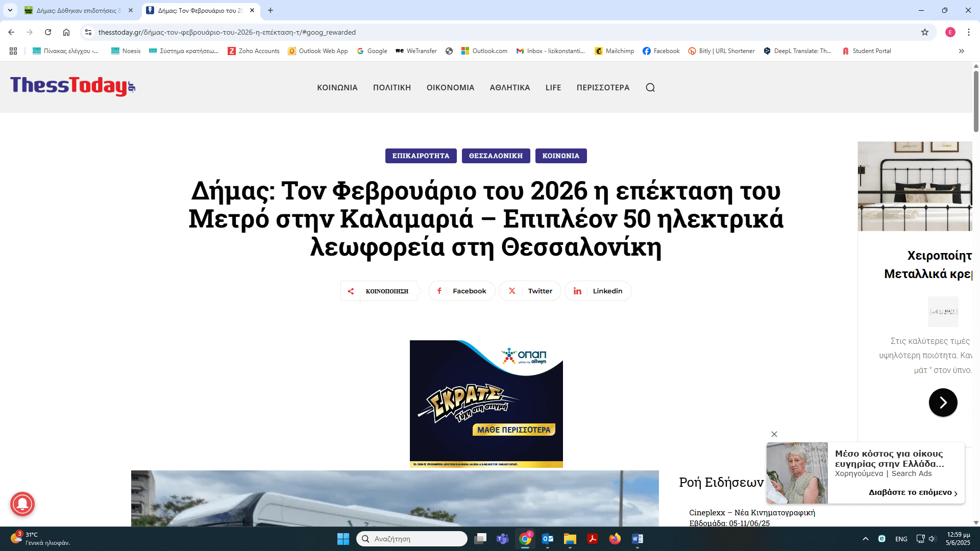Image resolution: width=980 pixels, height=551 pixels.
Task: Open the ΑΘΛΗΤΙΚΑ navigation menu item
Action: pyautogui.click(x=509, y=87)
